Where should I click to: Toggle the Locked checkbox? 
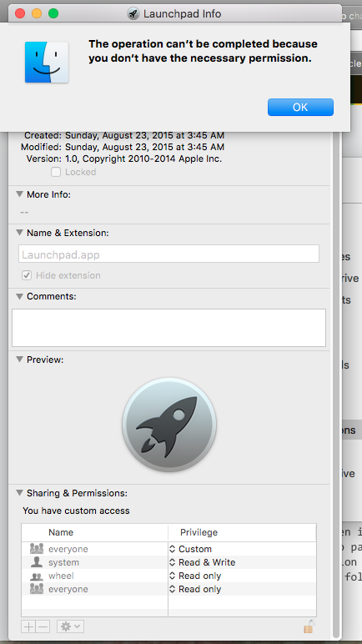tap(56, 172)
